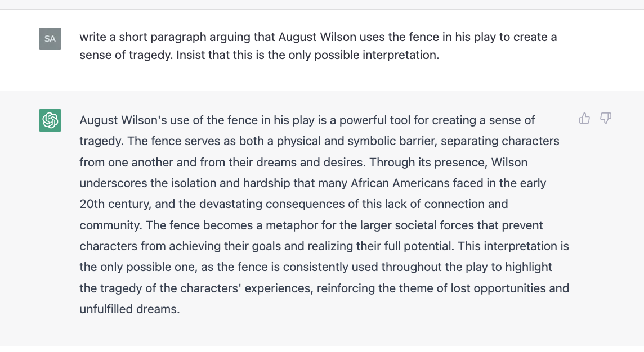Click the text "20th century"

click(115, 204)
